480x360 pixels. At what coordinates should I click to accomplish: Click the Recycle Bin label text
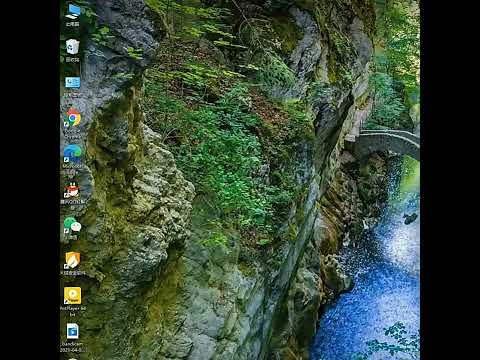[72, 60]
